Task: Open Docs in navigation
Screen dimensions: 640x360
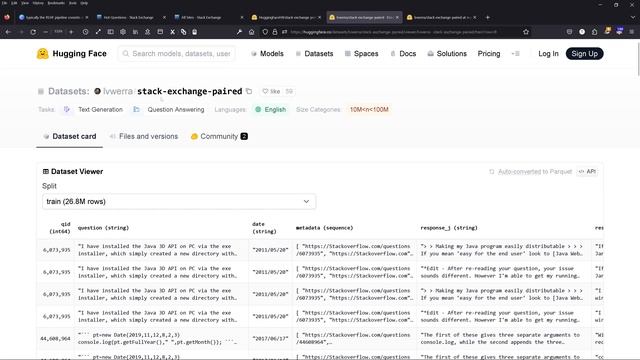Action: pyautogui.click(x=403, y=53)
